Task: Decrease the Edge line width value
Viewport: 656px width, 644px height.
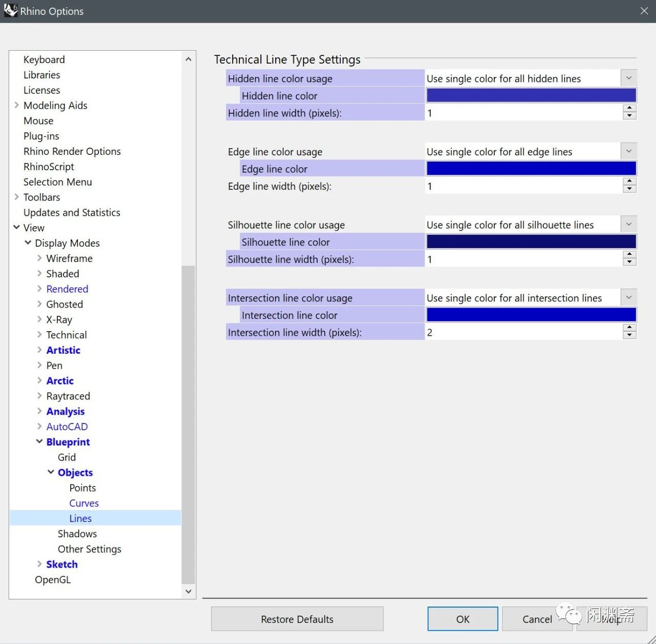Action: pos(630,189)
